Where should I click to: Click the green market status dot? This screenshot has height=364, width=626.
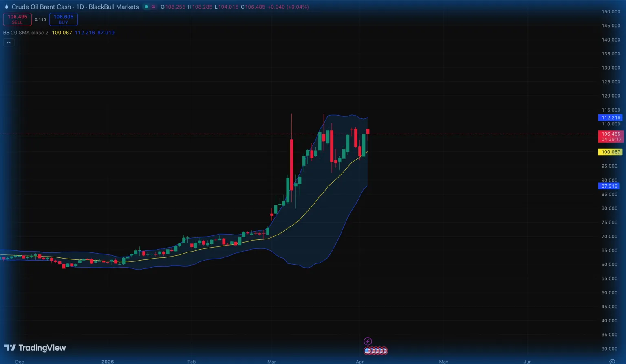(146, 7)
